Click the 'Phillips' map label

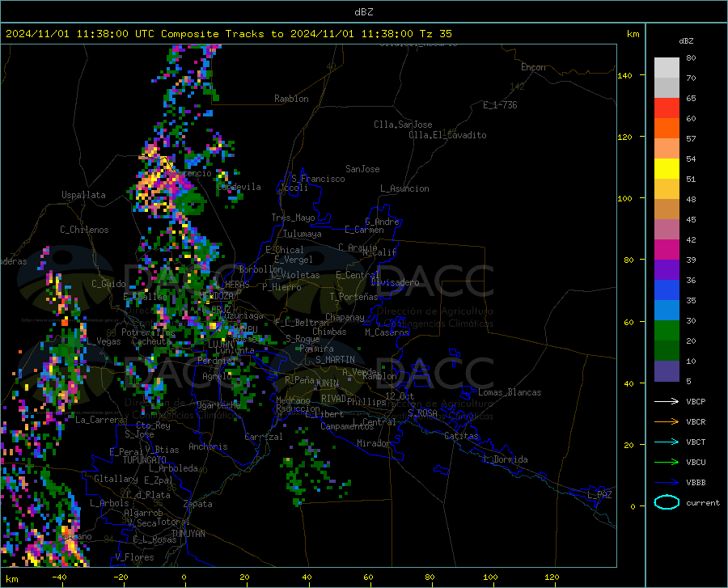click(366, 402)
